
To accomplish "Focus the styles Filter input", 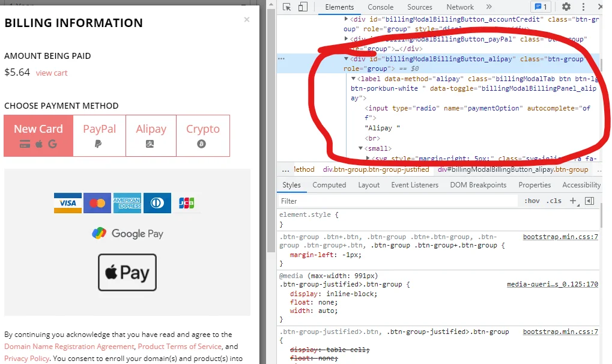I will [398, 201].
